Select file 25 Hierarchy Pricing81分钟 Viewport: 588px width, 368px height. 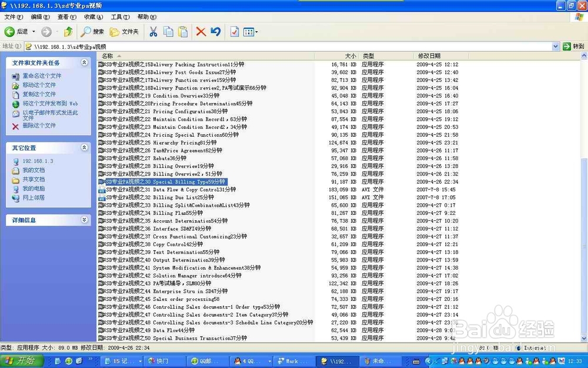pos(157,142)
